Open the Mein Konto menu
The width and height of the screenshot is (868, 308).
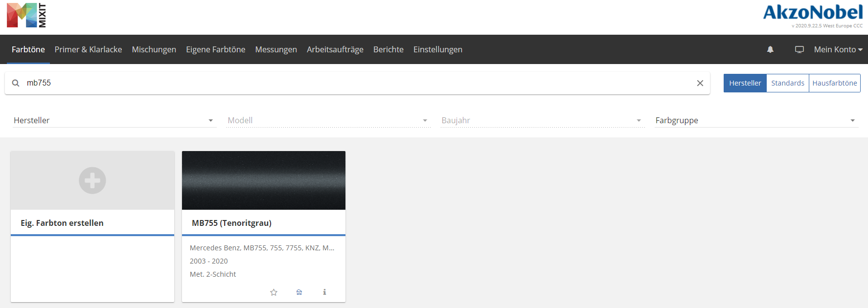tap(838, 49)
